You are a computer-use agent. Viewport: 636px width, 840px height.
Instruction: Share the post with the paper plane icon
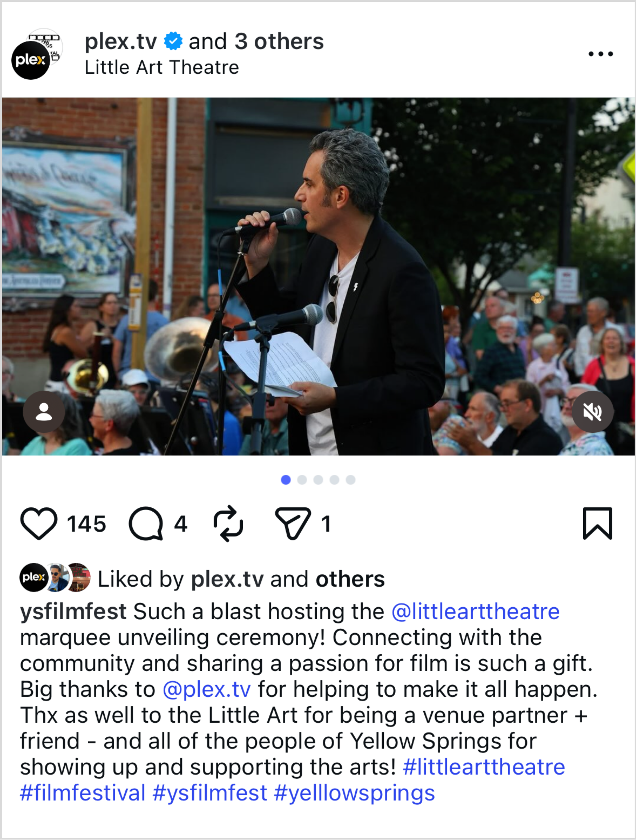[293, 524]
